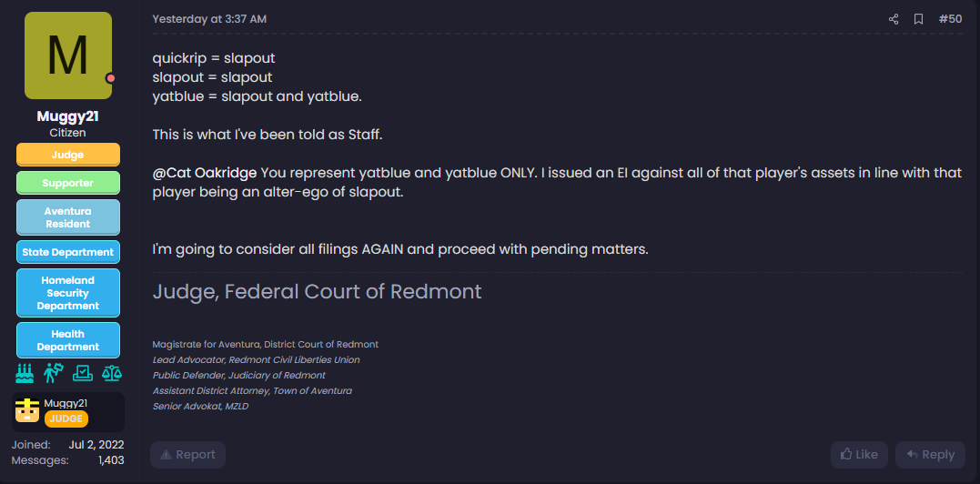Click the Aventura Resident banner
Screen dimensions: 980x484
[68, 217]
